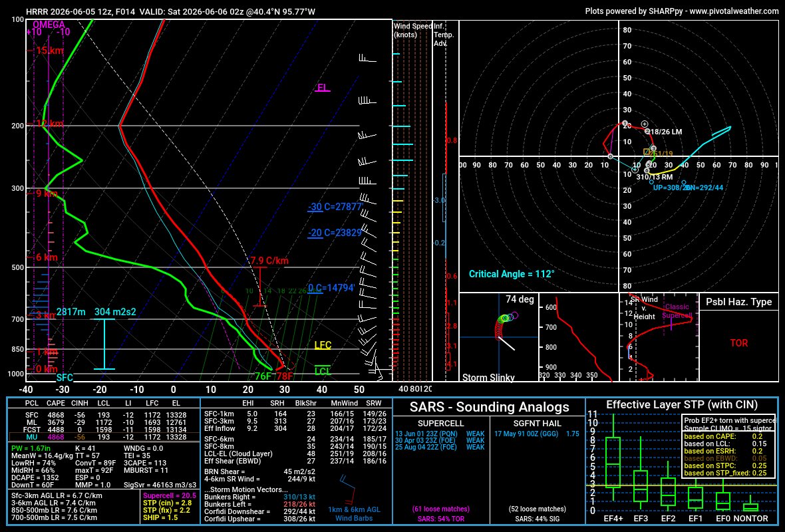Select the FCST parcel row in table
The width and height of the screenshot is (785, 532).
(105, 430)
